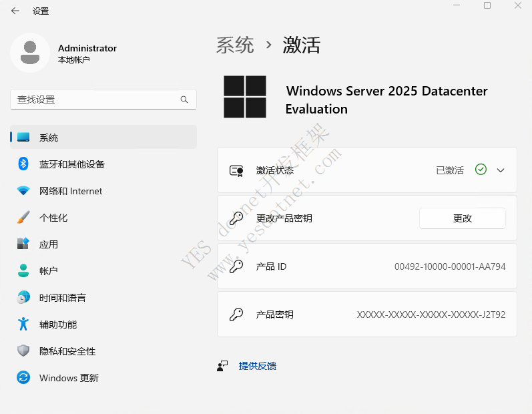
Task: Click the 已激活 status text
Action: [450, 170]
